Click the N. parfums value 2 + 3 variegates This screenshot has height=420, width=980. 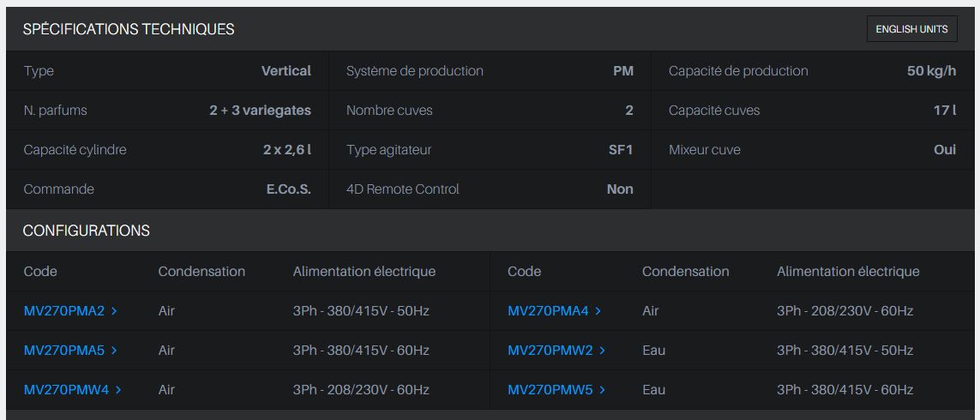(260, 111)
